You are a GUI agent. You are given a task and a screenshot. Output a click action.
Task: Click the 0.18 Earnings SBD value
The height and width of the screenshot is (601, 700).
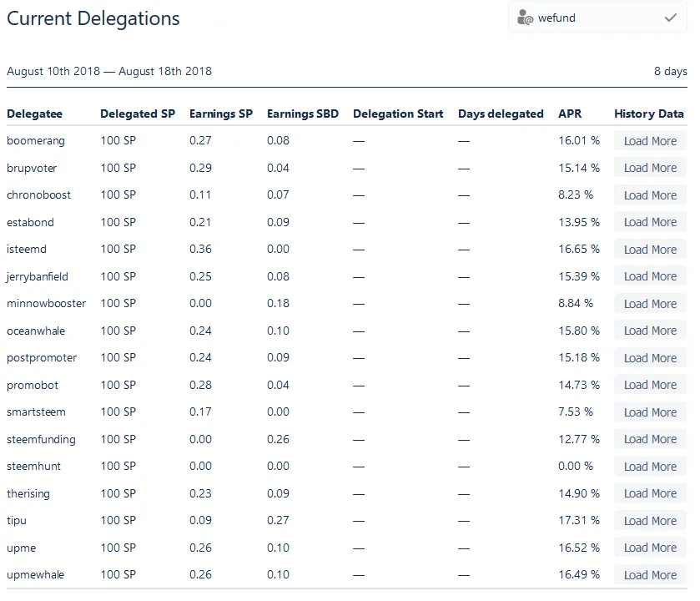pyautogui.click(x=278, y=304)
